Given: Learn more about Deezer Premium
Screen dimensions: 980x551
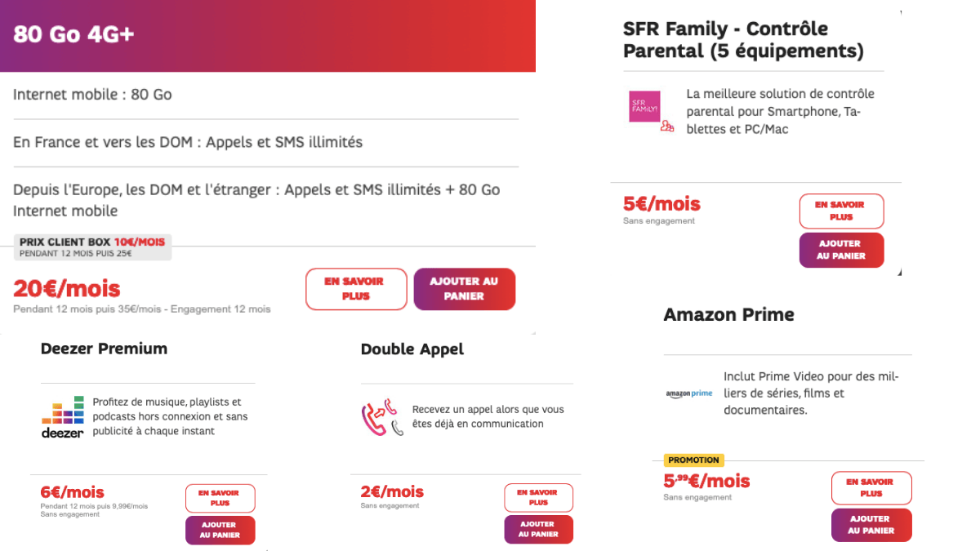Looking at the screenshot, I should pyautogui.click(x=220, y=499).
